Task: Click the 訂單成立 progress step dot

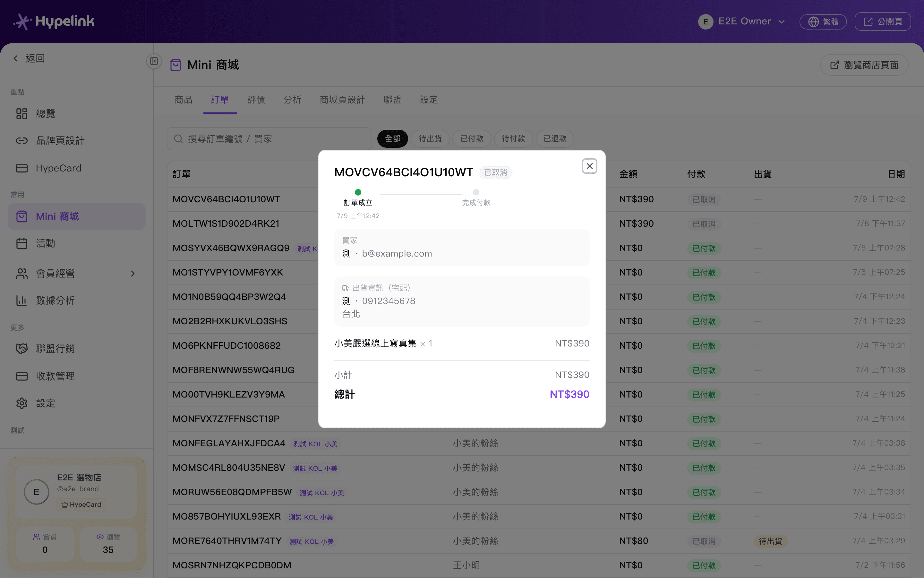Action: pyautogui.click(x=358, y=192)
